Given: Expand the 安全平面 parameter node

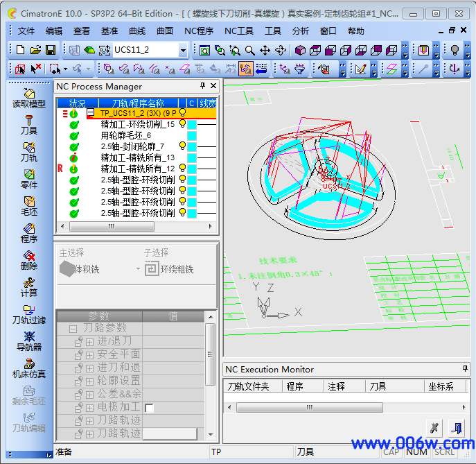Looking at the screenshot, I should pyautogui.click(x=89, y=355).
